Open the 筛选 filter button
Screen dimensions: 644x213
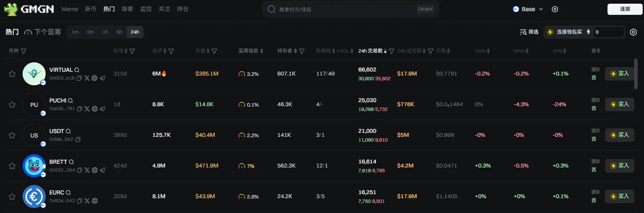(529, 32)
